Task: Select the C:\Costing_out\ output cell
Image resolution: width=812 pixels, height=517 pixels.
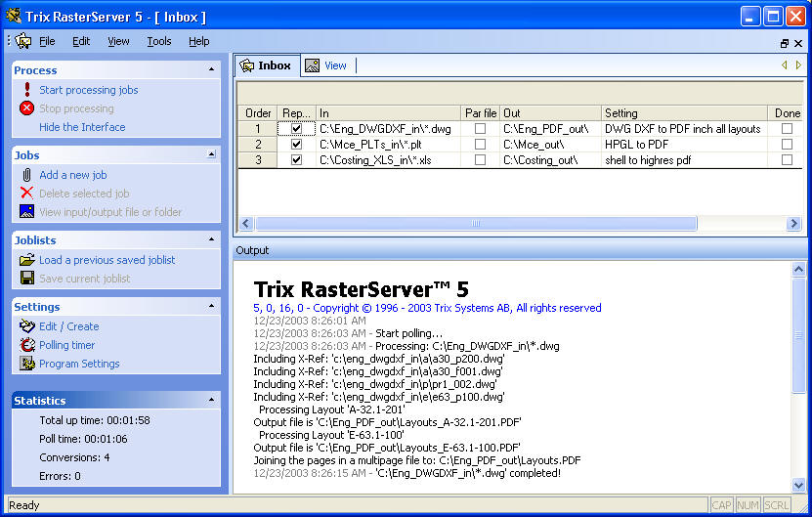Action: (550, 160)
